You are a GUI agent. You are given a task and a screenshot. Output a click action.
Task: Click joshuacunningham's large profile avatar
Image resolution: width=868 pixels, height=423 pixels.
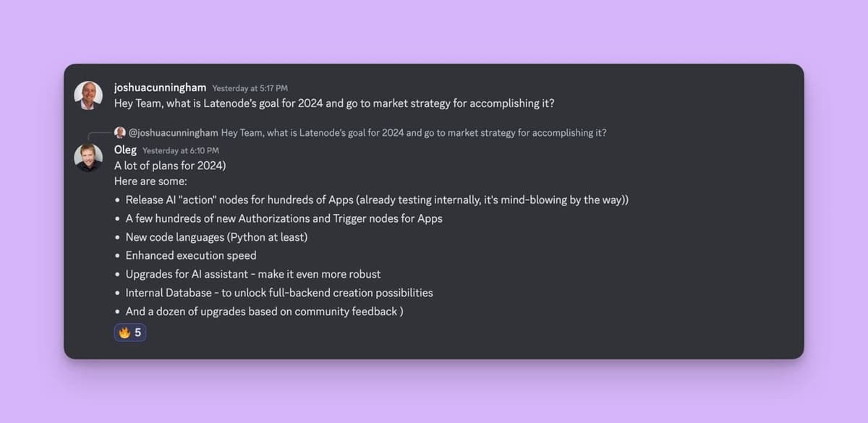[x=88, y=95]
